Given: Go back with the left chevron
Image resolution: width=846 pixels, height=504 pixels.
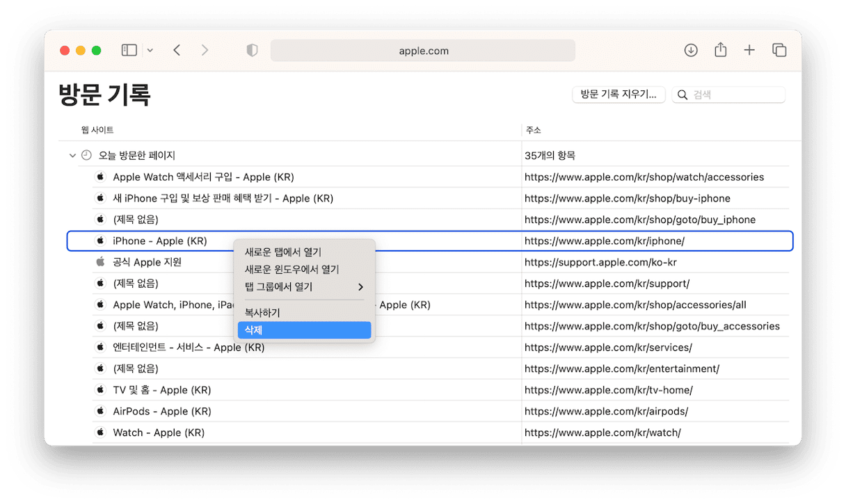Looking at the screenshot, I should click(177, 50).
